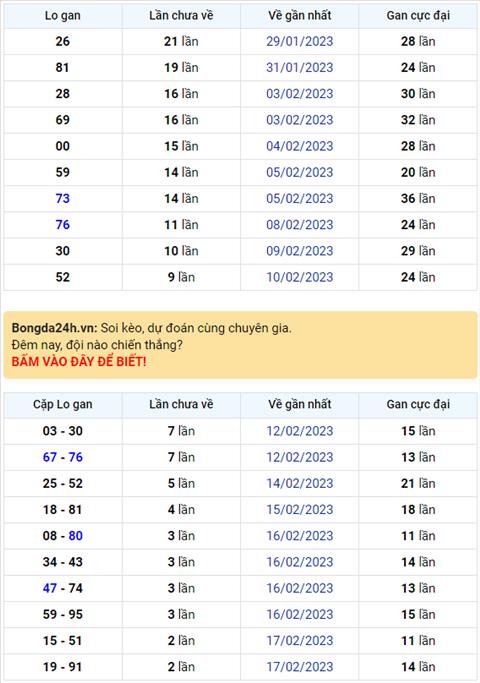Click the blue number 73

[x=63, y=198]
